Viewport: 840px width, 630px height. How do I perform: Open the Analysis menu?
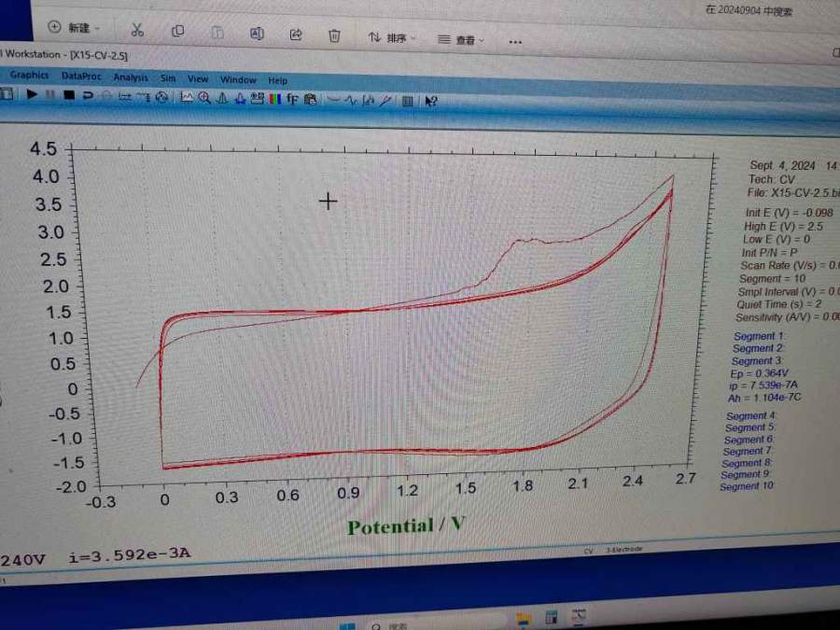131,77
